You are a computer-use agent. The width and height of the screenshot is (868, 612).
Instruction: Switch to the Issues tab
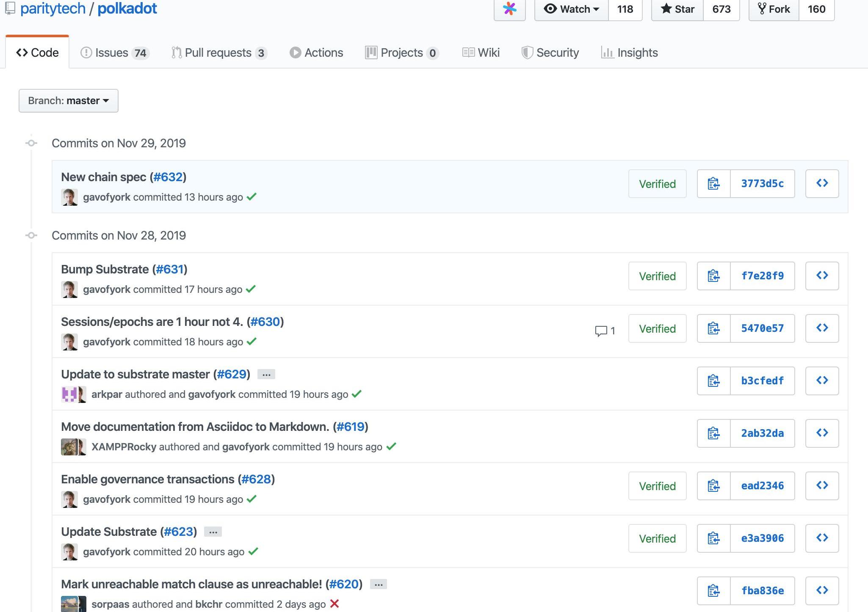coord(114,53)
